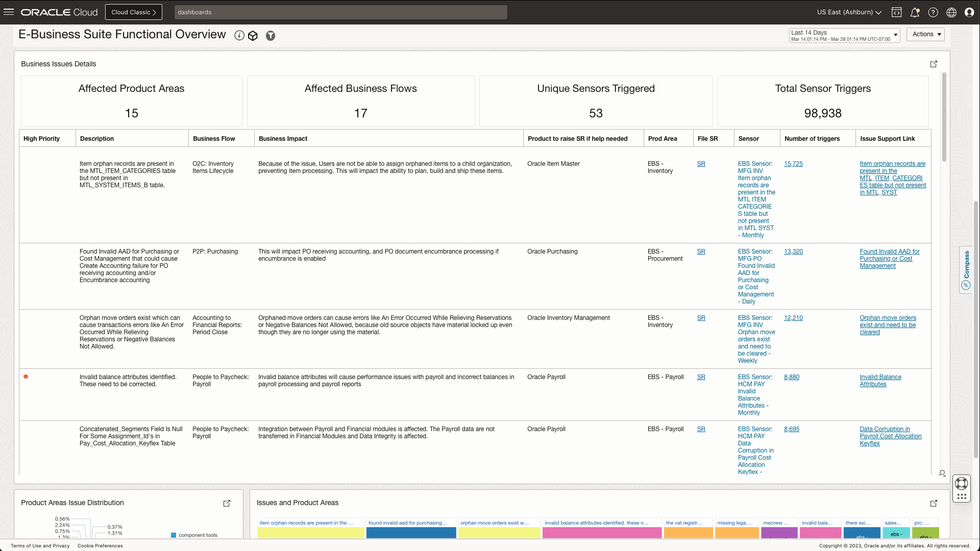Click the yellow item orphan records treemap block
980x551 pixels.
pyautogui.click(x=310, y=533)
